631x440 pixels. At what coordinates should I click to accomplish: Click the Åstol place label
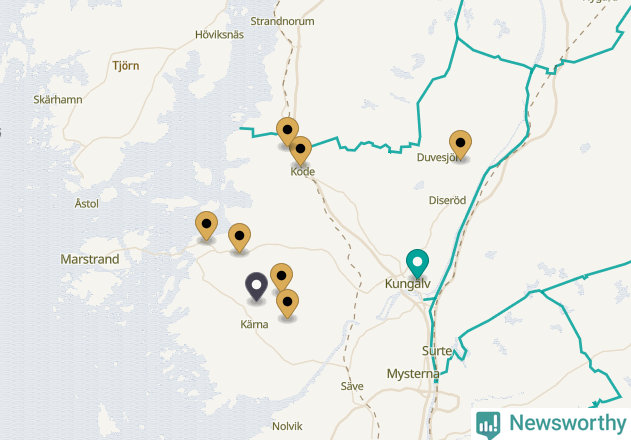pos(87,203)
